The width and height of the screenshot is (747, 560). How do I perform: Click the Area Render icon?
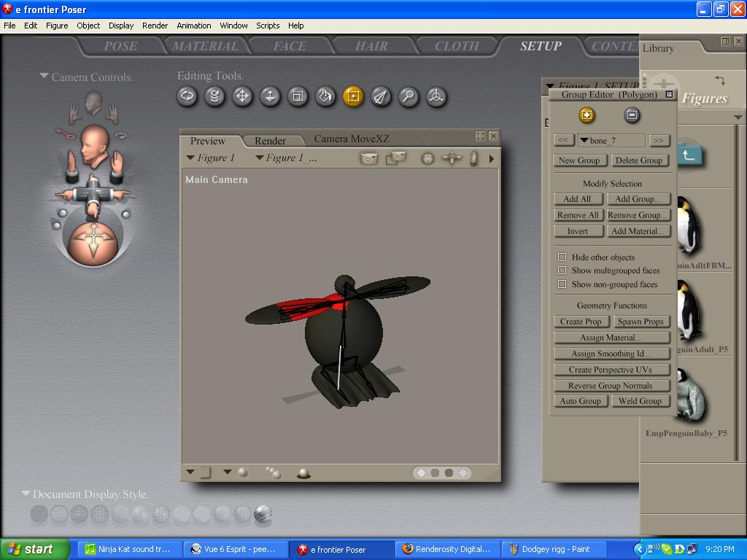(x=395, y=158)
